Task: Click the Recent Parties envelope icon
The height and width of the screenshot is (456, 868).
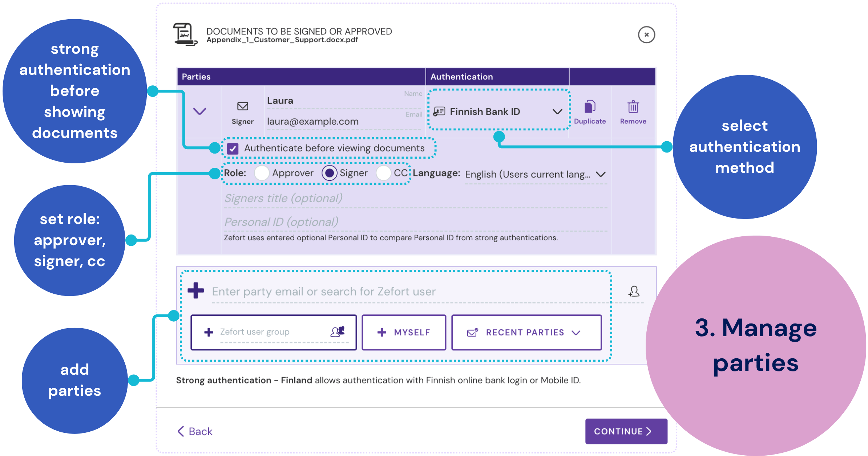Action: (472, 332)
